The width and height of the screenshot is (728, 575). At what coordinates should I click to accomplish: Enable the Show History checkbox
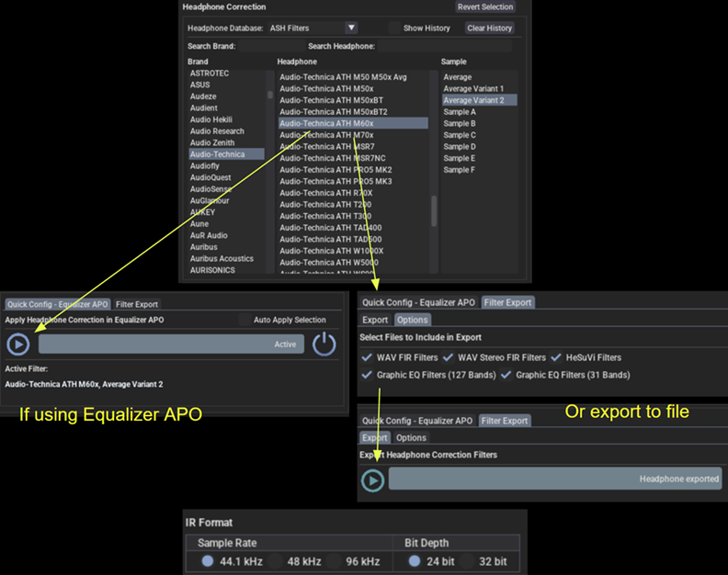pos(395,28)
